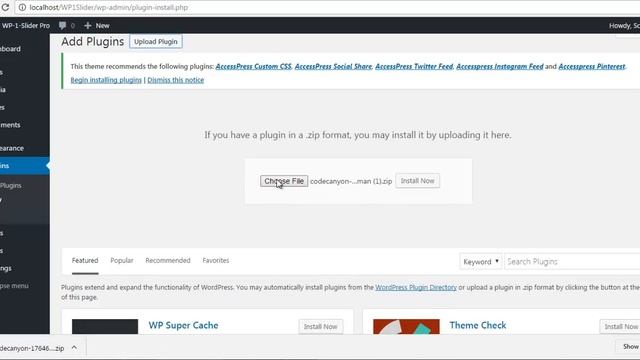
Task: Click the Add Plugins page heading
Action: (x=93, y=42)
